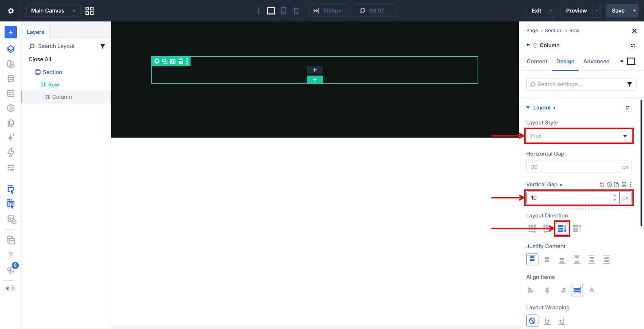Click the Exit button
The width and height of the screenshot is (644, 329).
click(x=536, y=11)
